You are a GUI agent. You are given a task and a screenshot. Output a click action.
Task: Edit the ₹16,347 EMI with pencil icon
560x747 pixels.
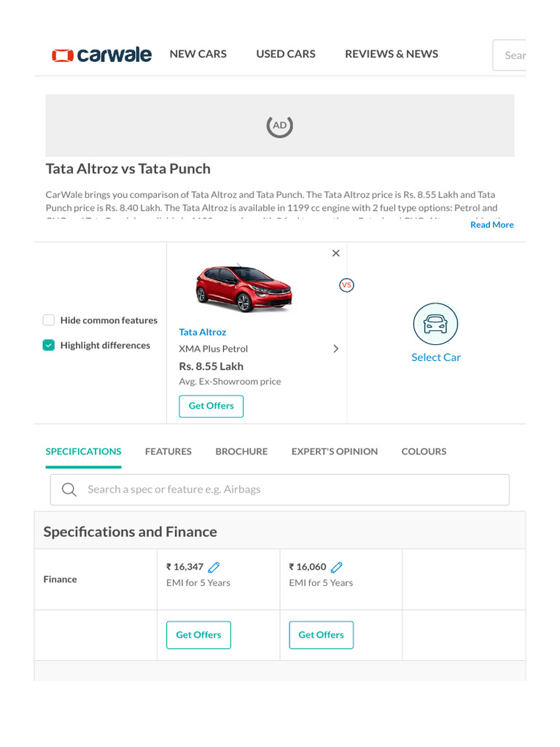click(214, 567)
